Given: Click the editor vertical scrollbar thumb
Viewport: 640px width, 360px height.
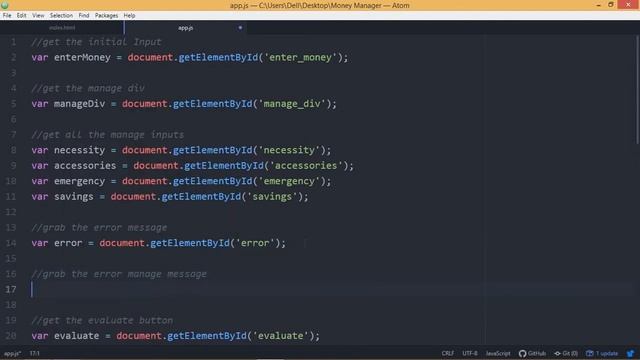Looking at the screenshot, I should pos(637,90).
